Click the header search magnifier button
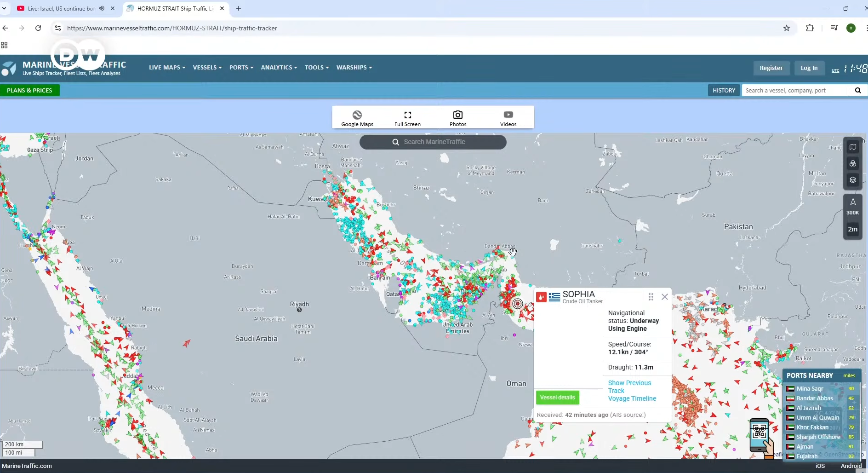This screenshot has width=868, height=473. pyautogui.click(x=858, y=90)
